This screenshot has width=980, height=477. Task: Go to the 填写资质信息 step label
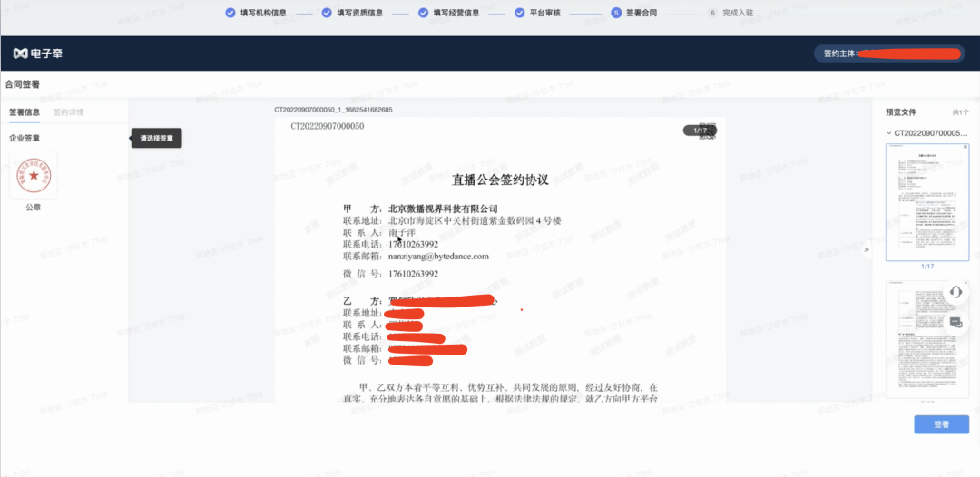pyautogui.click(x=359, y=13)
